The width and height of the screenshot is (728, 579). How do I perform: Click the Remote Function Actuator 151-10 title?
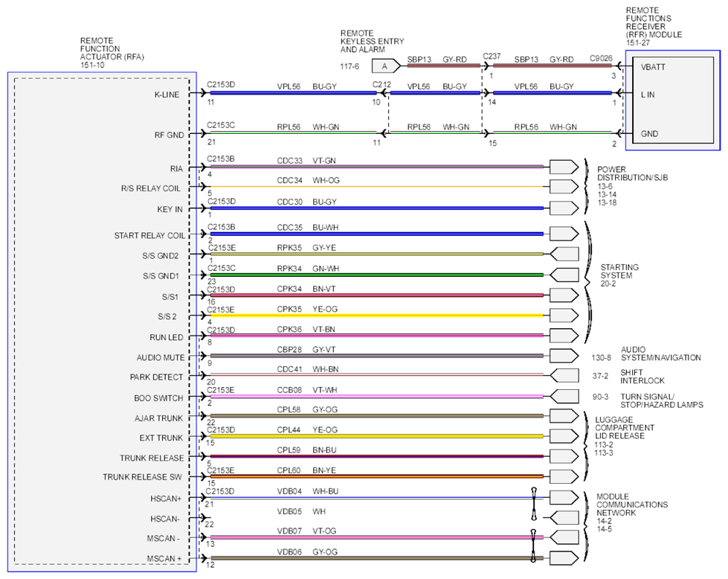point(112,53)
